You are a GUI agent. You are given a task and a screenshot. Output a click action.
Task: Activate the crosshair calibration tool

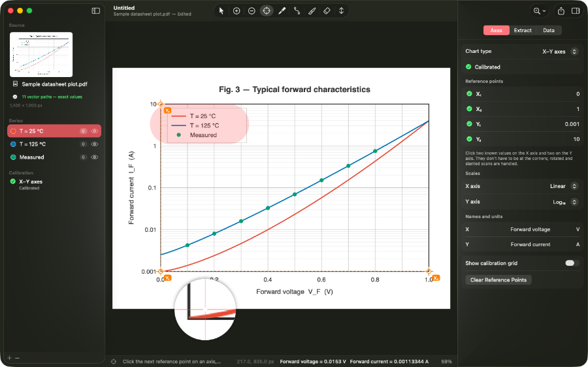pos(267,11)
